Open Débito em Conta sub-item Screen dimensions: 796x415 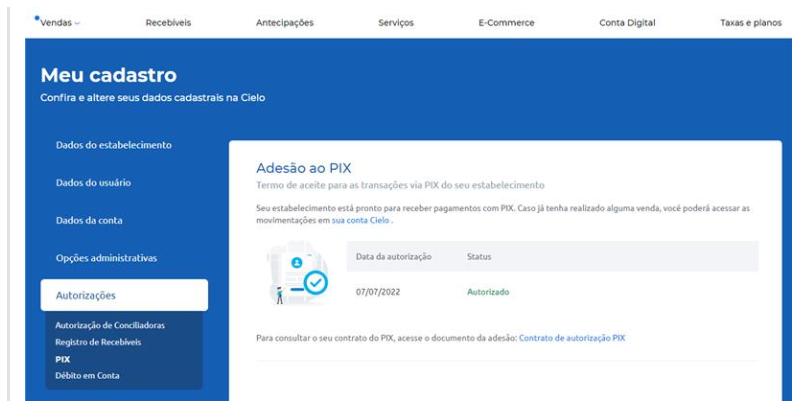(87, 375)
